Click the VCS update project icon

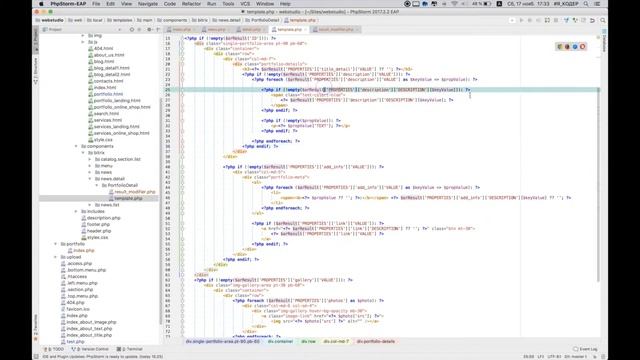click(x=566, y=20)
